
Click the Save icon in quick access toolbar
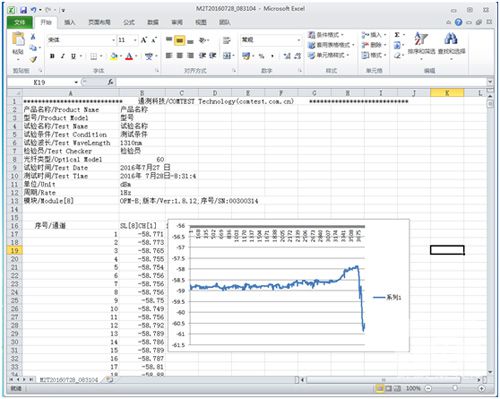23,10
